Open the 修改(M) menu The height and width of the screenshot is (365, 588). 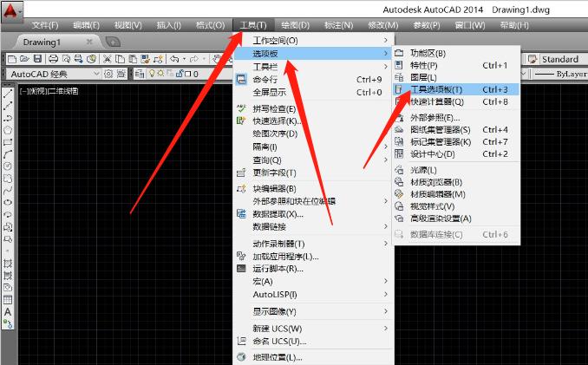(382, 25)
